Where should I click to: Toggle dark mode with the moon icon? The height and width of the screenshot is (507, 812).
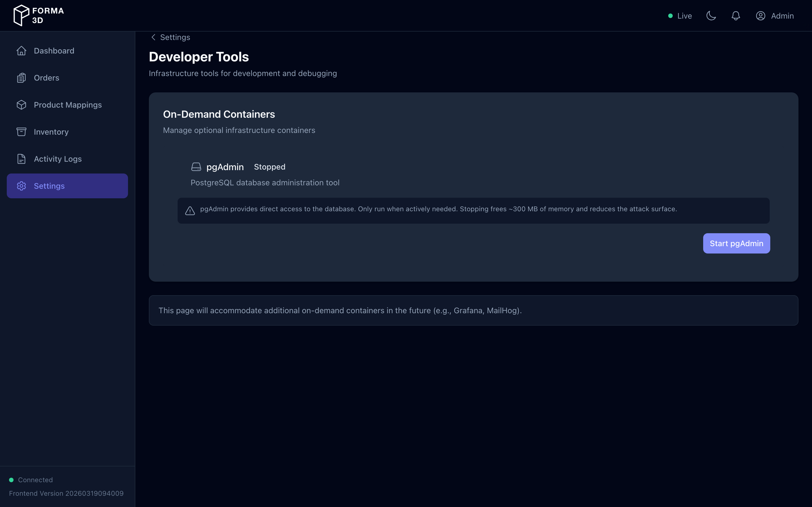click(x=711, y=15)
